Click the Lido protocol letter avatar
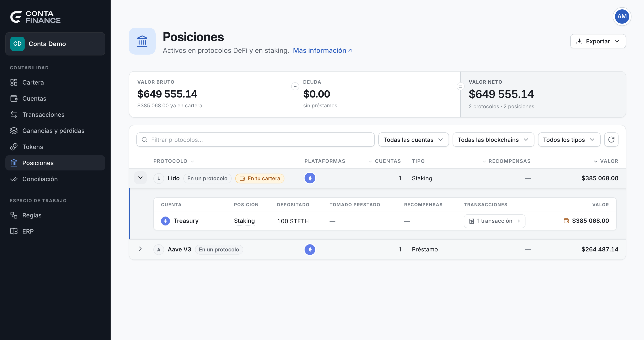Image resolution: width=644 pixels, height=340 pixels. pos(159,178)
